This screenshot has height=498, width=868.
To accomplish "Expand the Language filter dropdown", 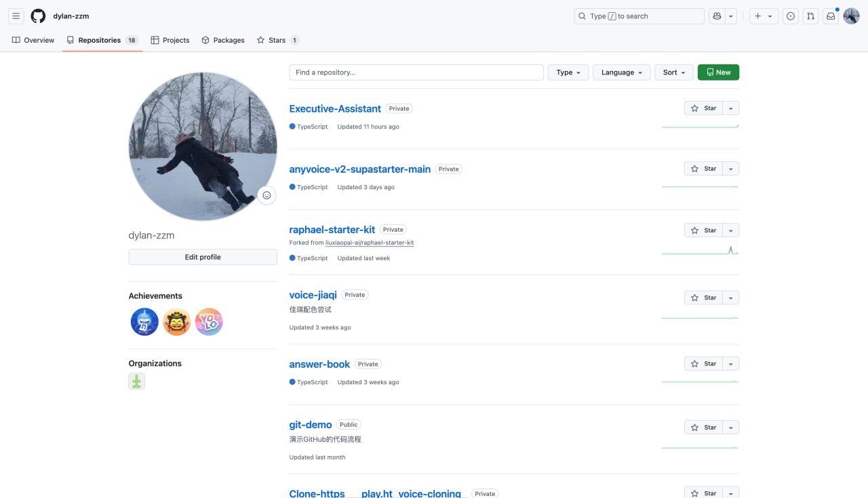I will coord(621,72).
